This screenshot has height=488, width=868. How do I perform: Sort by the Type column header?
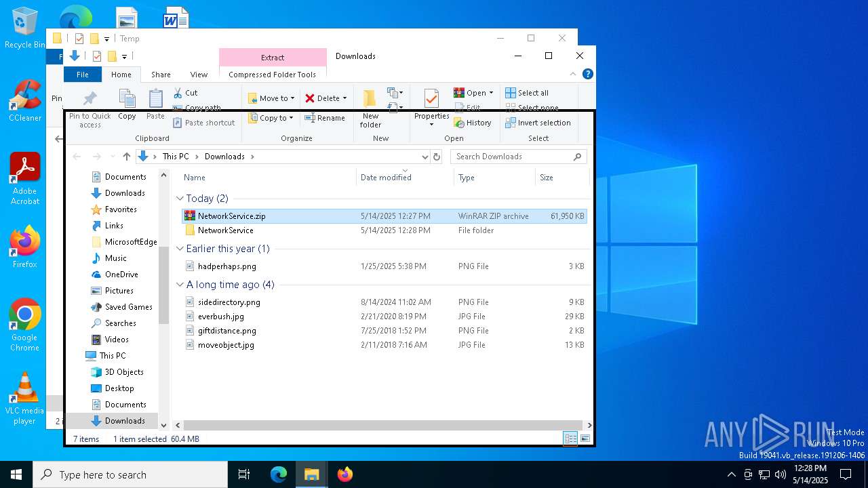[494, 178]
